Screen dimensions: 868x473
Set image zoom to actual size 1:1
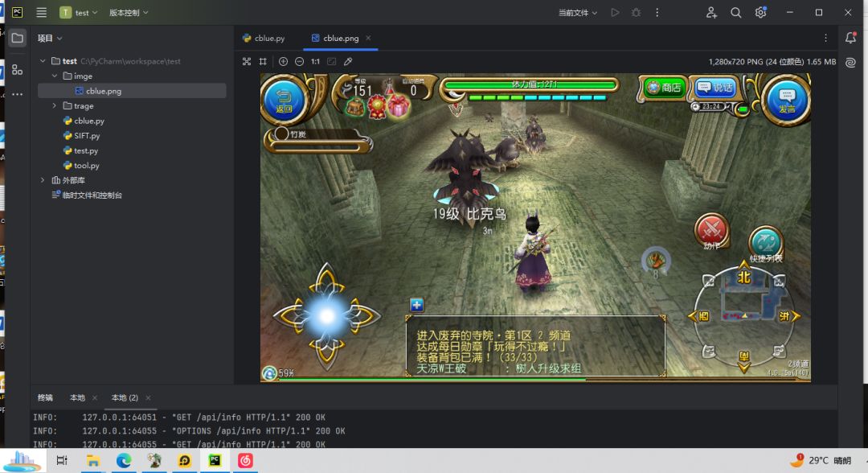[x=315, y=61]
